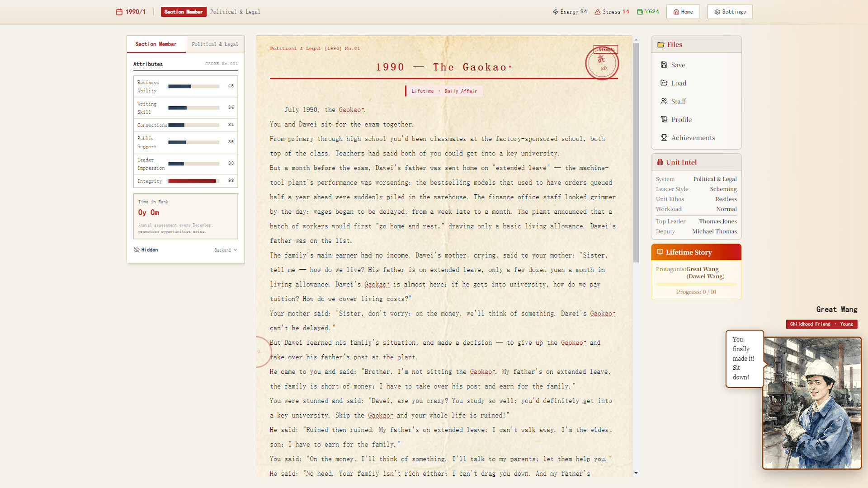The image size is (868, 488).
Task: Click the Files folder icon
Action: click(x=661, y=44)
